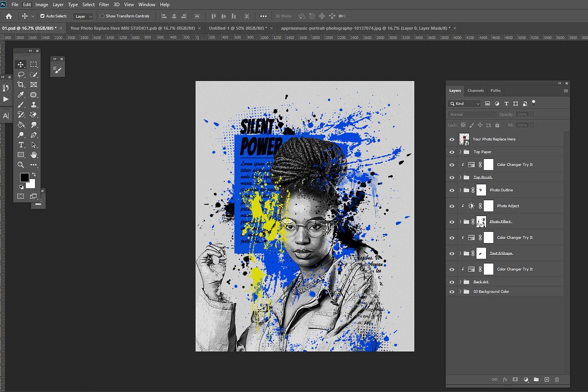Switch to the Channels tab
This screenshot has height=392, width=588.
pos(475,91)
